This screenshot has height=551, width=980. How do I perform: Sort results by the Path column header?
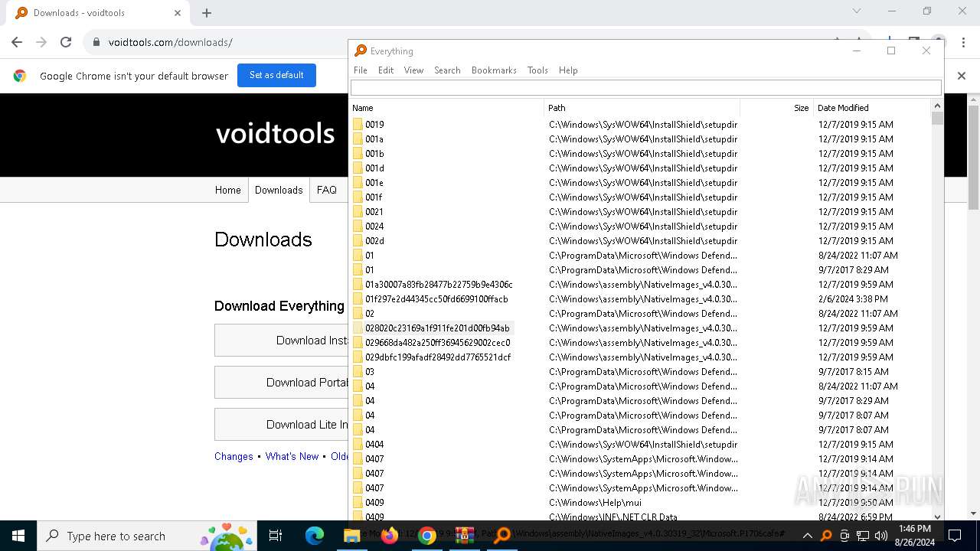[x=642, y=108]
